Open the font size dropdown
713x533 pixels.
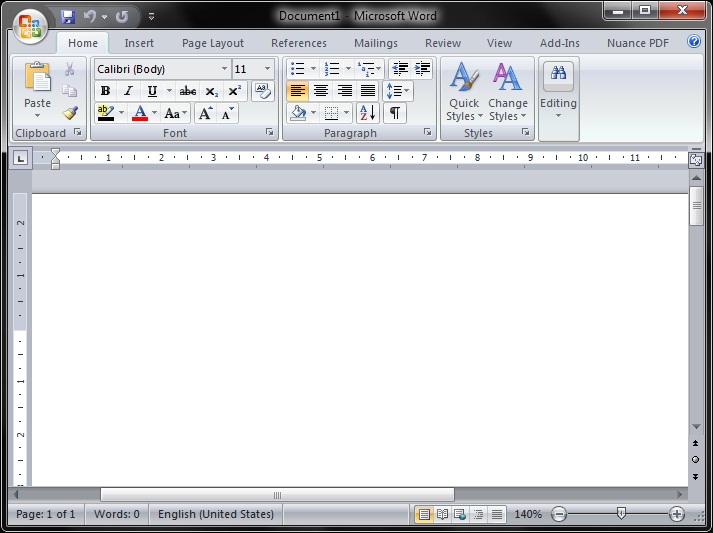(x=267, y=69)
